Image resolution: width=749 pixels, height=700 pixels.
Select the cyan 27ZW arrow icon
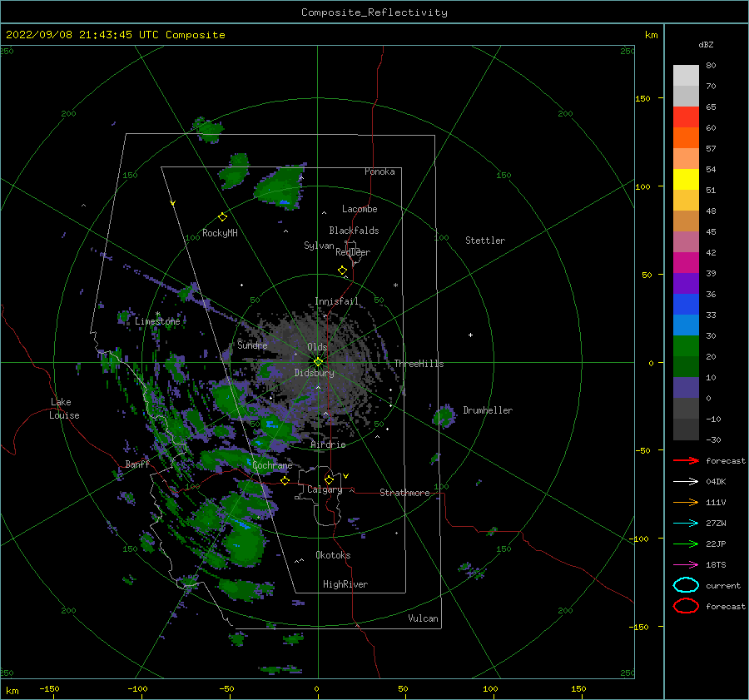686,524
